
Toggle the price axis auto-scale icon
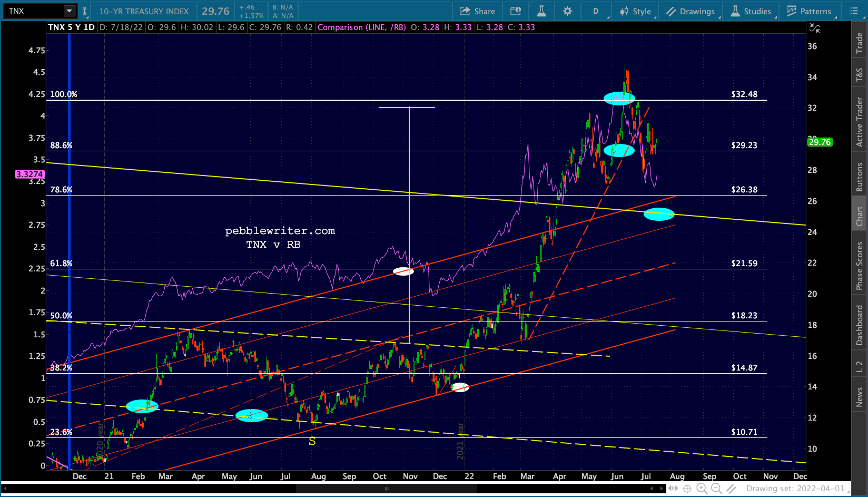point(814,28)
